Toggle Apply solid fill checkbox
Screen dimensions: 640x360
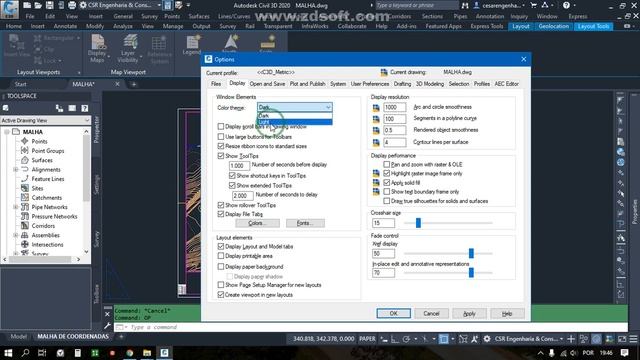coord(387,183)
